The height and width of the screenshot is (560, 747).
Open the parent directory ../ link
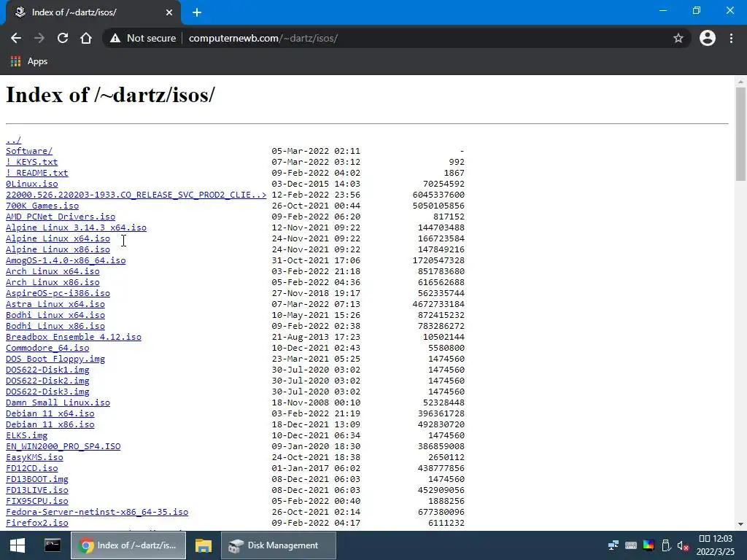tap(13, 140)
